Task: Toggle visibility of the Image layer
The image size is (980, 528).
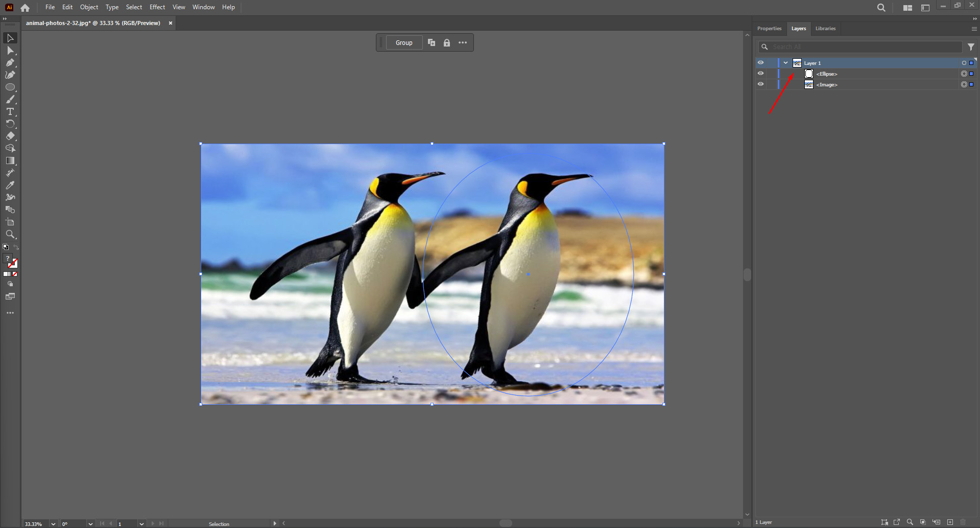Action: click(760, 84)
